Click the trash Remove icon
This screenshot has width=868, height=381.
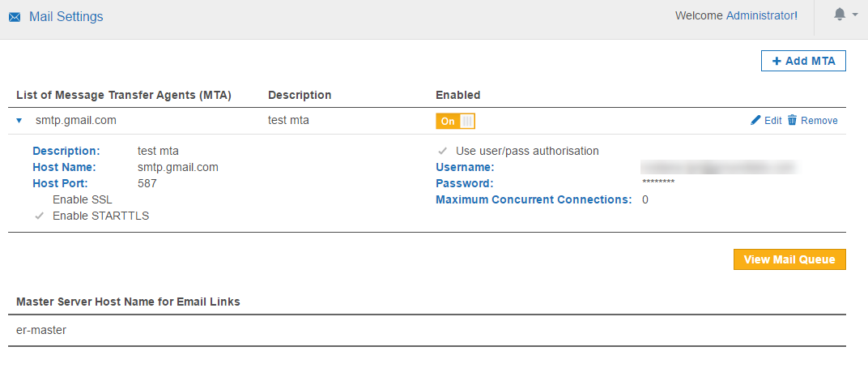(793, 120)
